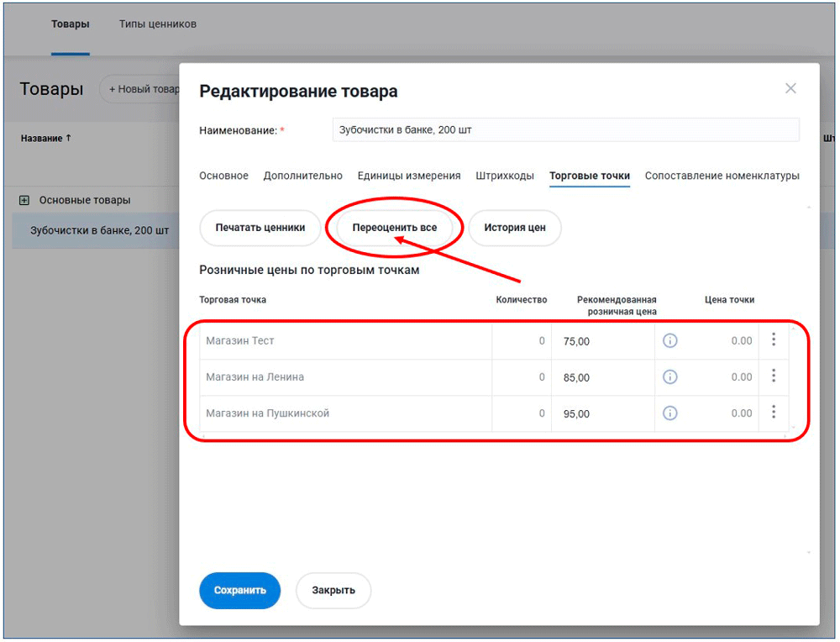Open three-dot menu for Магазин Тест
The width and height of the screenshot is (840, 642).
tap(773, 339)
